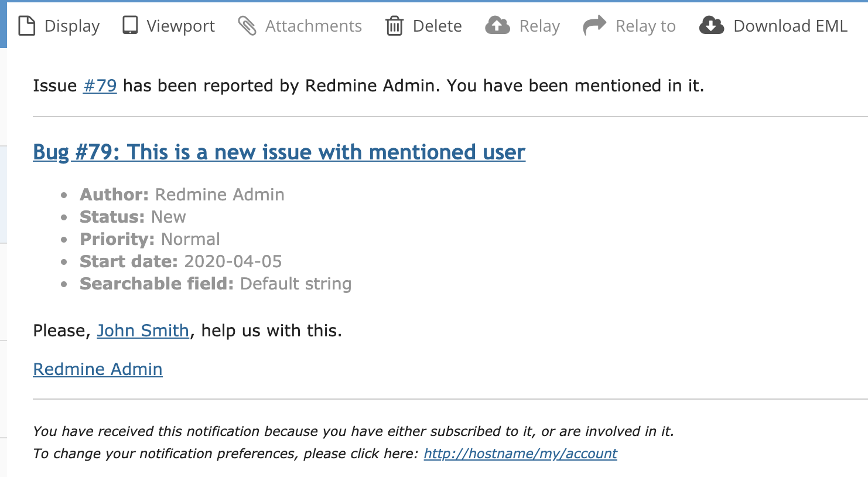Click the Display page icon
Image resolution: width=868 pixels, height=477 pixels.
26,26
